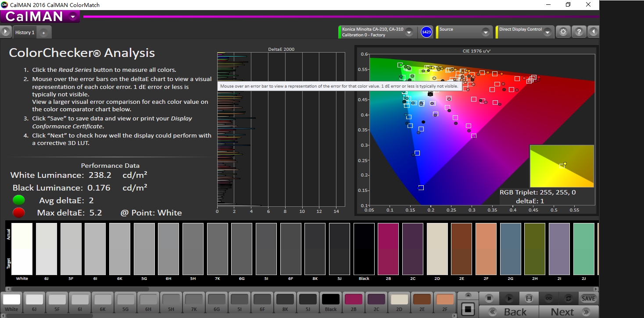This screenshot has height=318, width=644.
Task: Open help with the question mark icon
Action: (x=579, y=32)
